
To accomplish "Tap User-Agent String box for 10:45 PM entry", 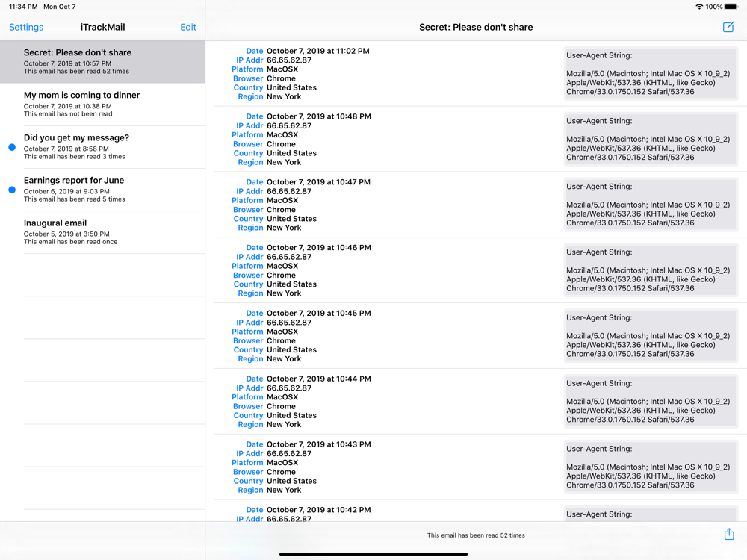I will (651, 336).
